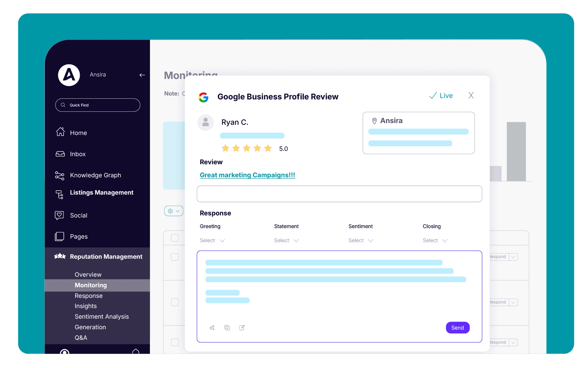
Task: Click the AI sparkle generate icon
Action: 212,328
